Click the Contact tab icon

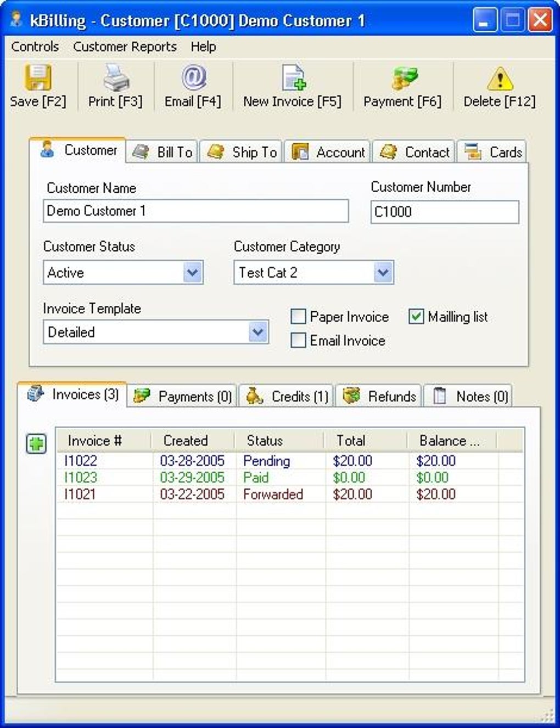pyautogui.click(x=388, y=152)
